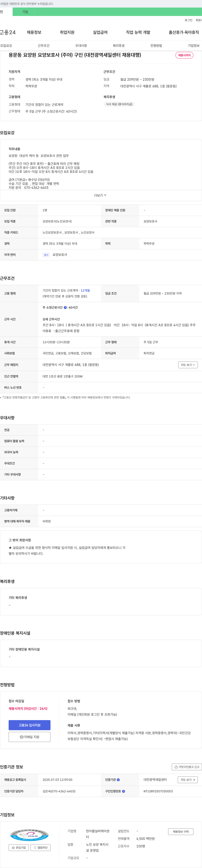Open 직업 능력 개발 menu
The height and width of the screenshot is (868, 202).
[x=138, y=32]
